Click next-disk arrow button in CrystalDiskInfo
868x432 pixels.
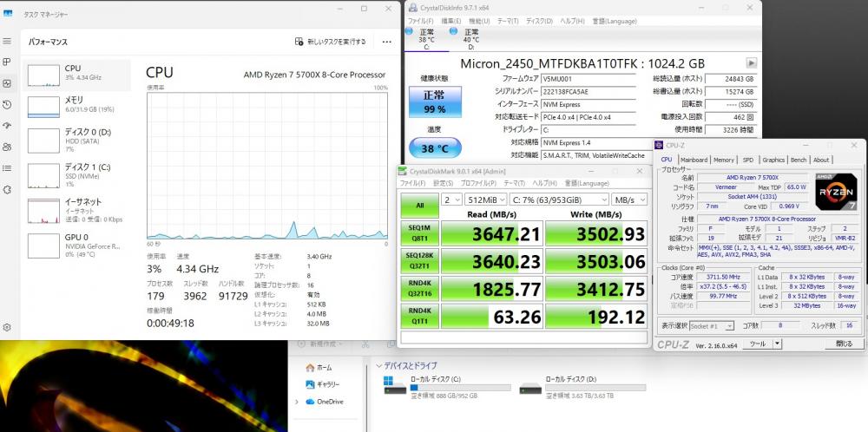coord(751,62)
